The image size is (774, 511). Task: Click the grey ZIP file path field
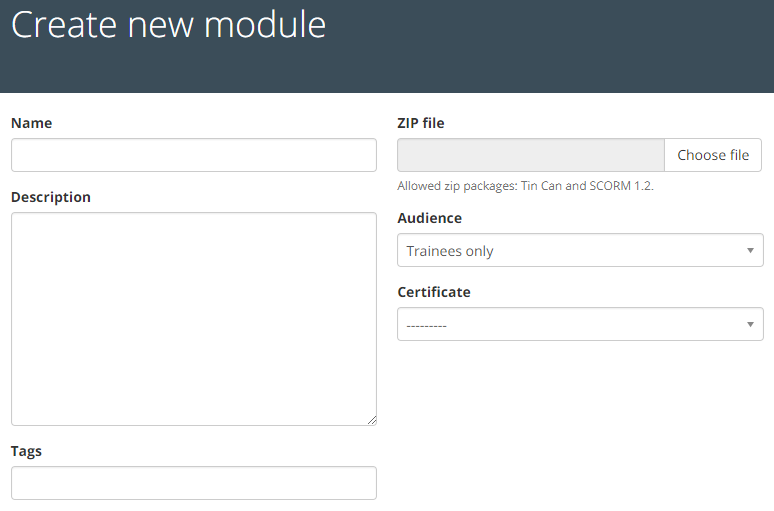click(531, 155)
